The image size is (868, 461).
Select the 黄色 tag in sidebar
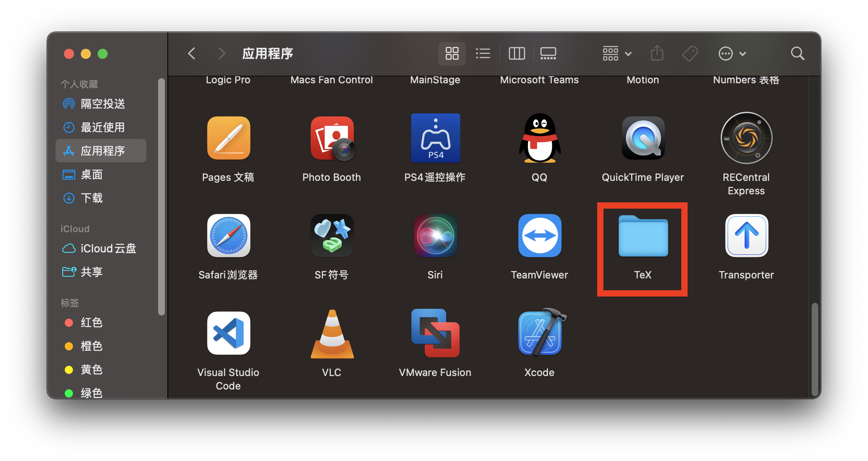tap(101, 369)
